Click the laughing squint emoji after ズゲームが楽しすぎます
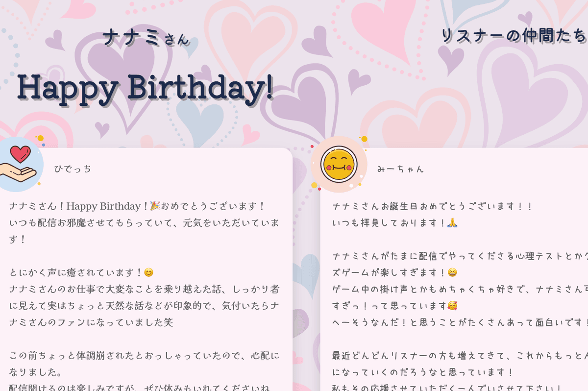The height and width of the screenshot is (391, 588). pyautogui.click(x=452, y=272)
